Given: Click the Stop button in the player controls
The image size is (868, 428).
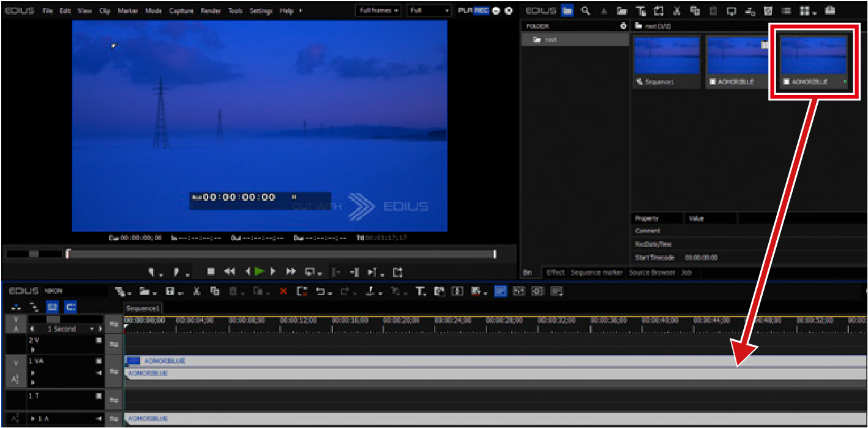Looking at the screenshot, I should pos(211,272).
